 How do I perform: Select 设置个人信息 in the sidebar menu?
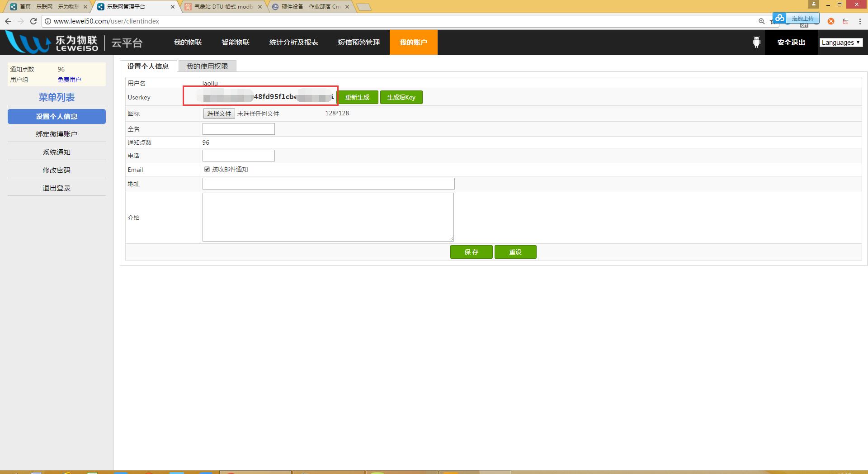tap(57, 116)
